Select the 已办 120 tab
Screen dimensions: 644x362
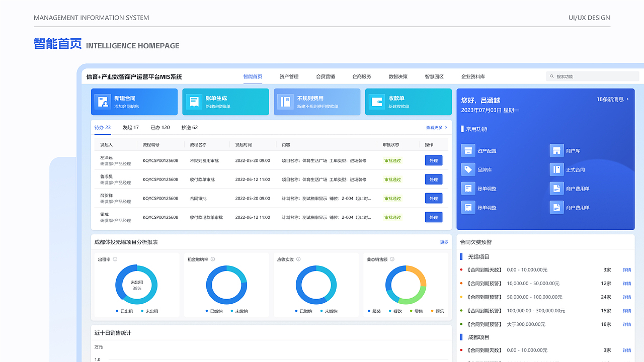160,128
